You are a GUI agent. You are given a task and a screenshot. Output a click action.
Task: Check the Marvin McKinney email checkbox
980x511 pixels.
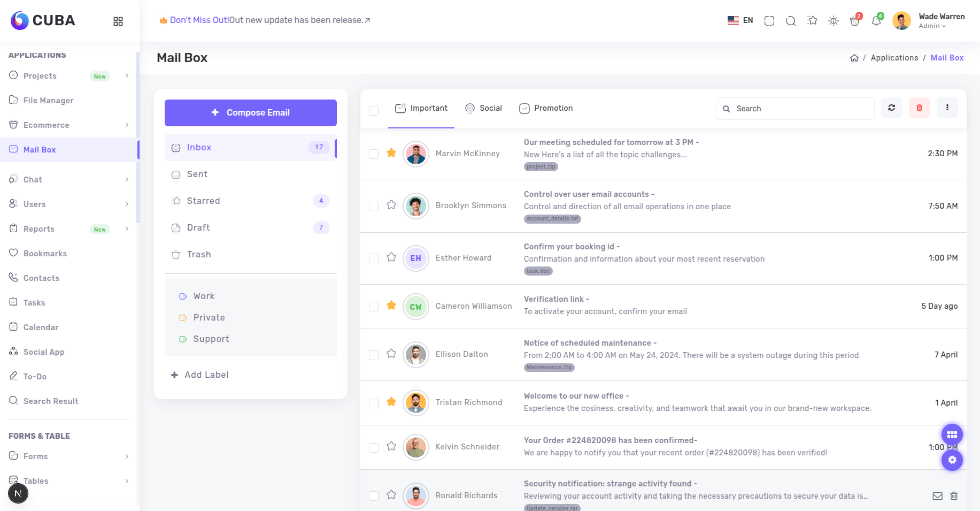pos(374,154)
